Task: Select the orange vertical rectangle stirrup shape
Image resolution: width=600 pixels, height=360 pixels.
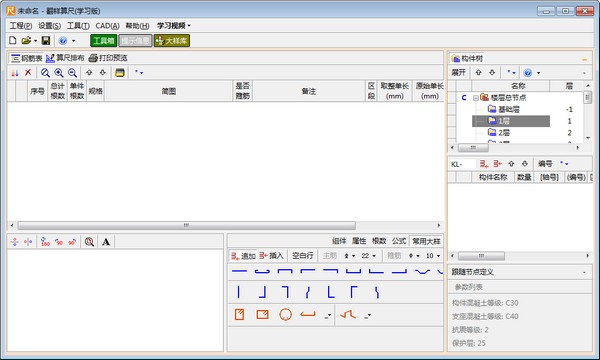Action: click(240, 314)
